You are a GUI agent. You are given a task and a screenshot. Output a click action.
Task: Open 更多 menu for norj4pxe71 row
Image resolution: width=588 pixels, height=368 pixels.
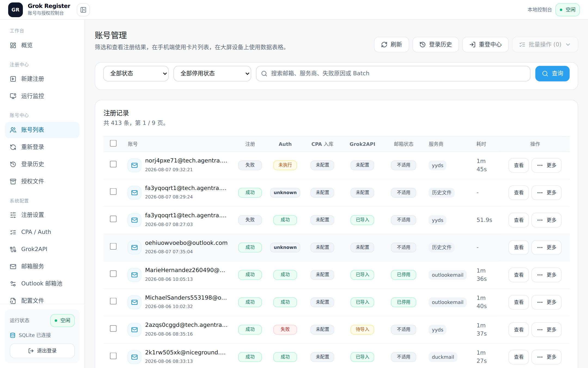click(546, 165)
